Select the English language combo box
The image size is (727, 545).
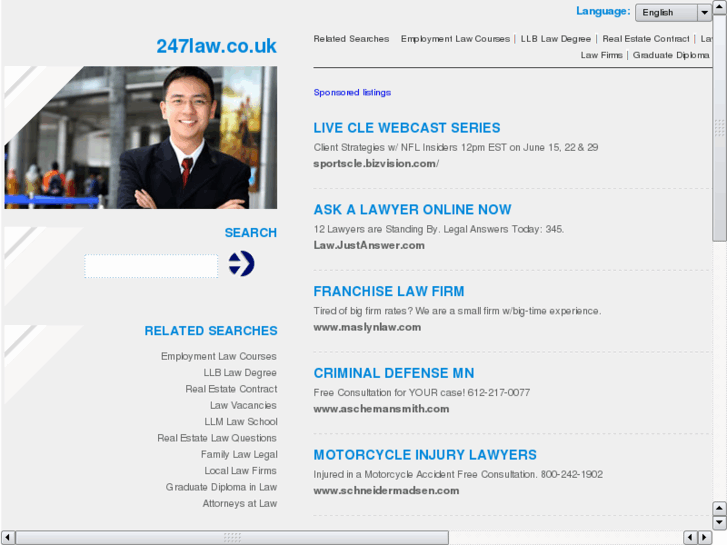(673, 13)
